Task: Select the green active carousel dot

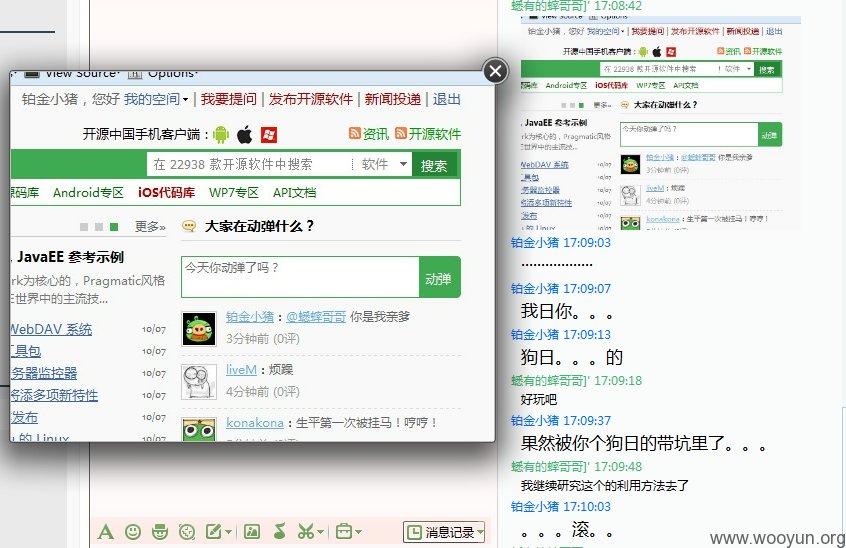Action: [x=114, y=227]
